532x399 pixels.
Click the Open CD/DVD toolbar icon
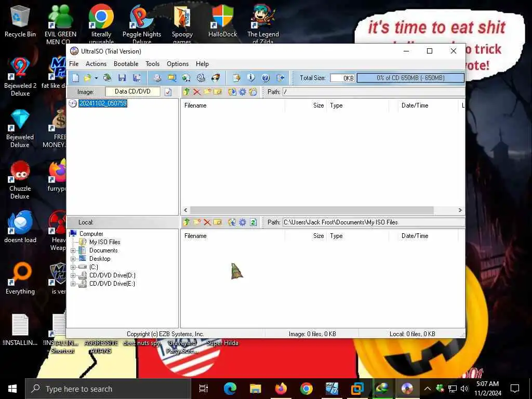click(x=107, y=78)
